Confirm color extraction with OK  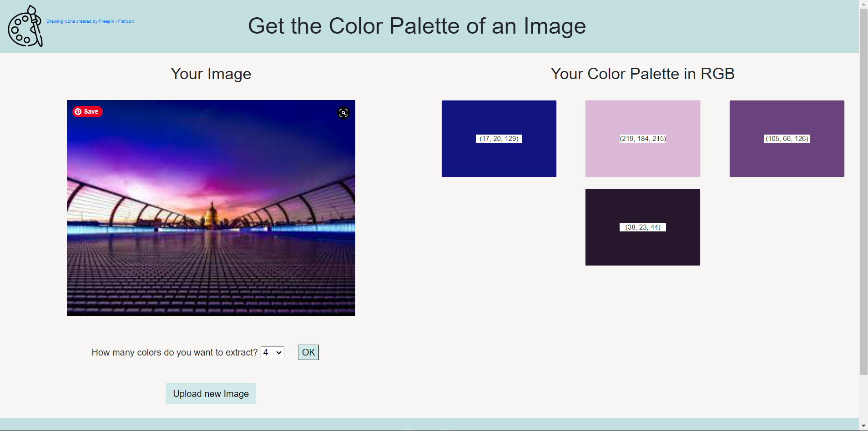308,352
